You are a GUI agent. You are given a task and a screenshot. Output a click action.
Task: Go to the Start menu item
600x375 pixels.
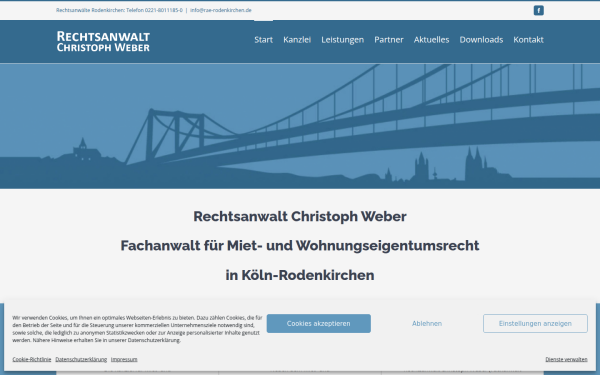click(264, 39)
